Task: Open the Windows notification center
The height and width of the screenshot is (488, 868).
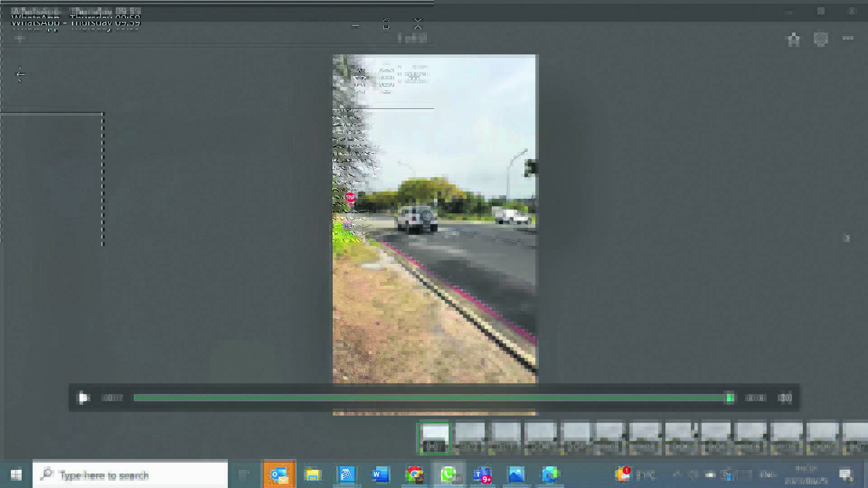Action: (x=845, y=474)
